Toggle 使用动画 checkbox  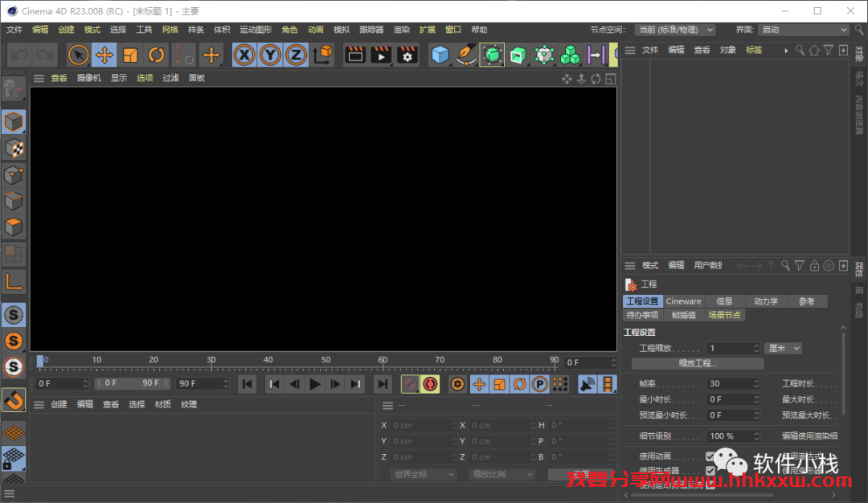click(x=710, y=456)
